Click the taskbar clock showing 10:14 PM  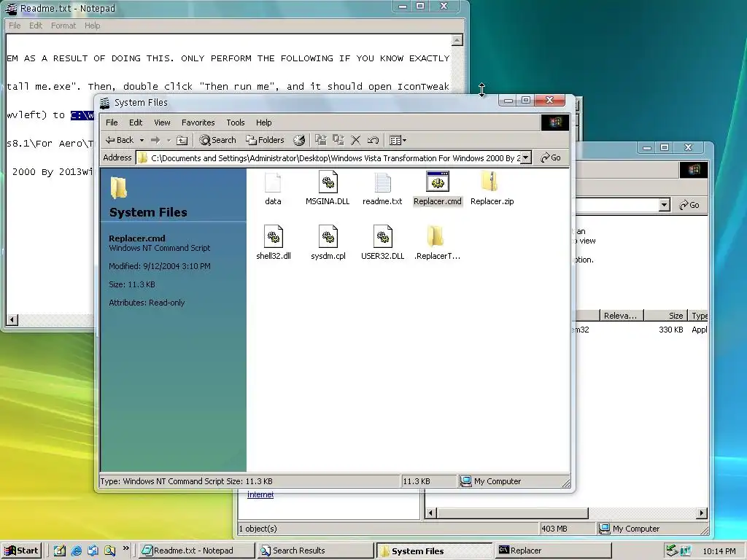(x=719, y=551)
